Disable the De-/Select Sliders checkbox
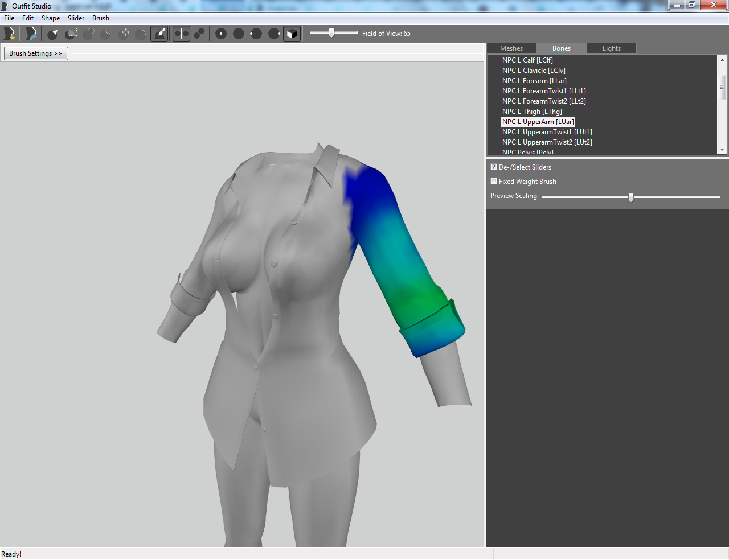Viewport: 729px width, 560px height. [x=494, y=167]
